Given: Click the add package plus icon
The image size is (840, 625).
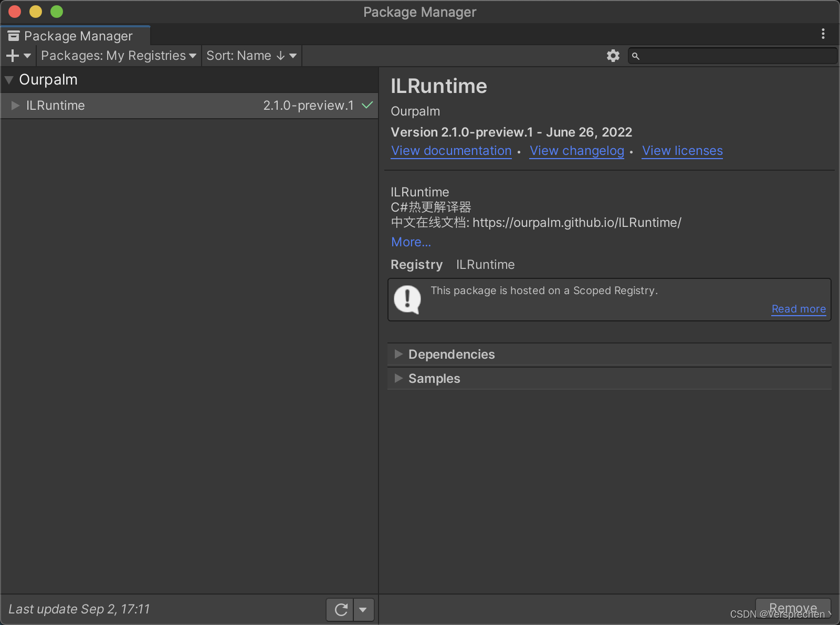Looking at the screenshot, I should (x=12, y=55).
